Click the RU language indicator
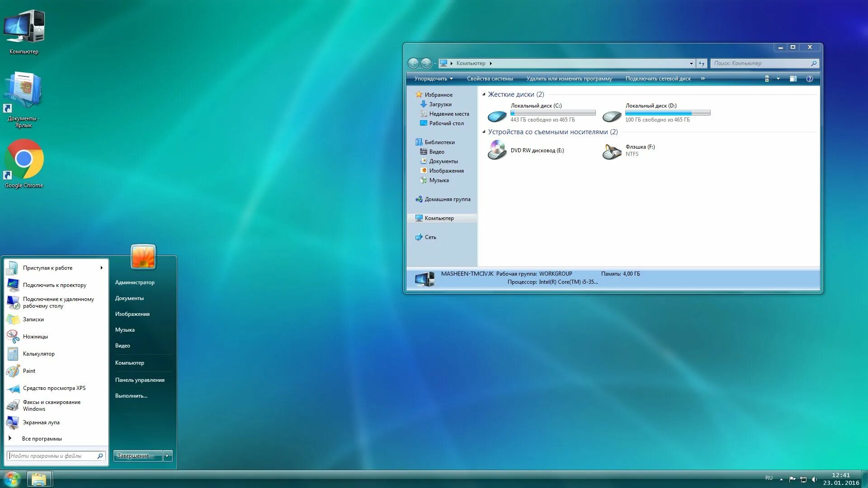 coord(769,478)
